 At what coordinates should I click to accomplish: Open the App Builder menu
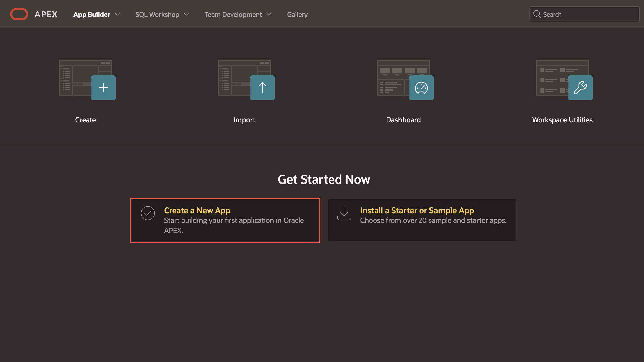(x=92, y=14)
